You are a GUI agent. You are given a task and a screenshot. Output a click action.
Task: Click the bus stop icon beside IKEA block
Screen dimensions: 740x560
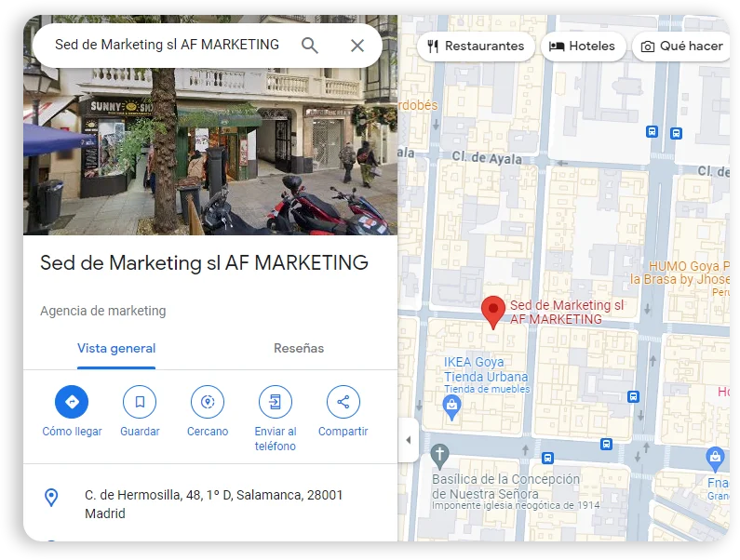point(633,397)
